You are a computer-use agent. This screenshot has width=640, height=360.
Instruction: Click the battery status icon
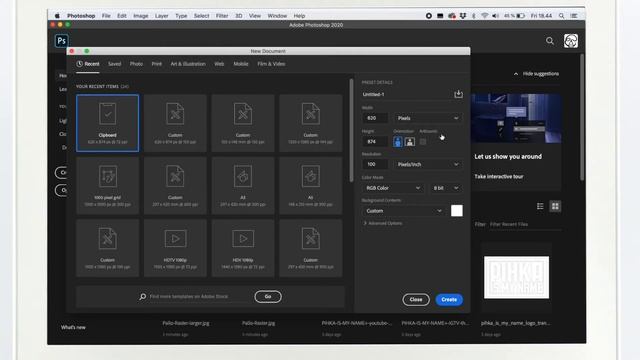click(520, 16)
